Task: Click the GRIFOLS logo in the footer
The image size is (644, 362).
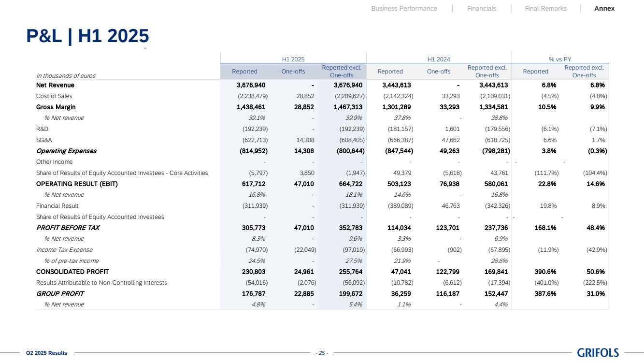Action: pyautogui.click(x=598, y=353)
